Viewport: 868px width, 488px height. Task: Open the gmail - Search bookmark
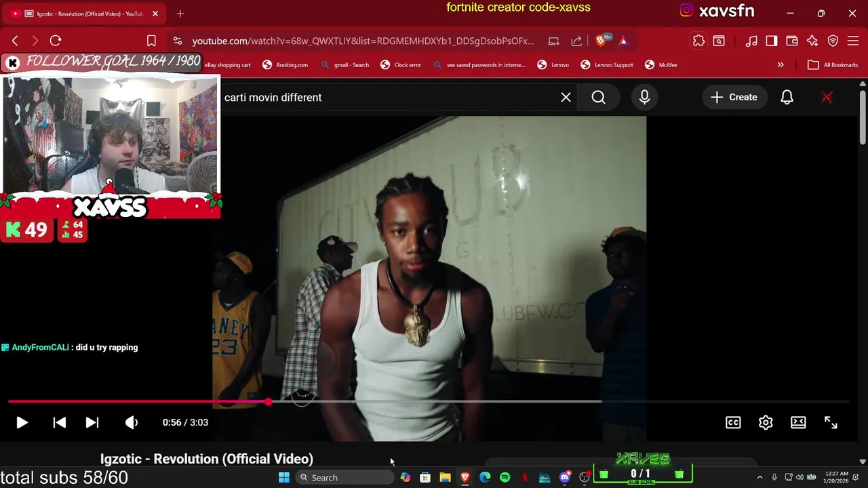coord(345,65)
